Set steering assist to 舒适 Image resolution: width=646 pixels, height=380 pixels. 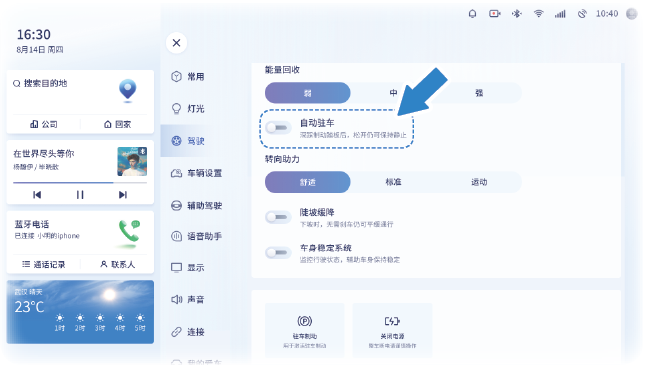(x=308, y=182)
